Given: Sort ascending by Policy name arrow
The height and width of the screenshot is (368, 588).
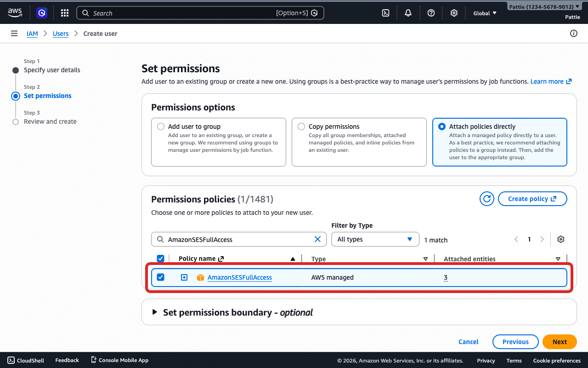Looking at the screenshot, I should tap(293, 259).
